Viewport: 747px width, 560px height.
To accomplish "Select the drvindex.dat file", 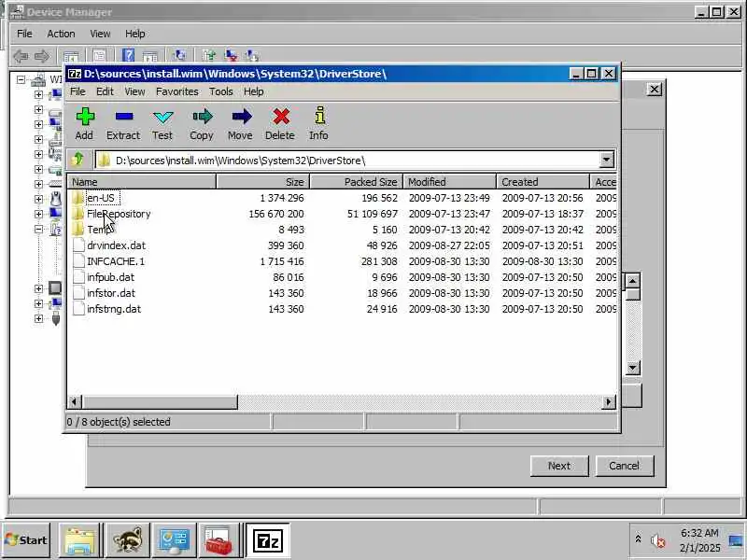I will tap(116, 245).
